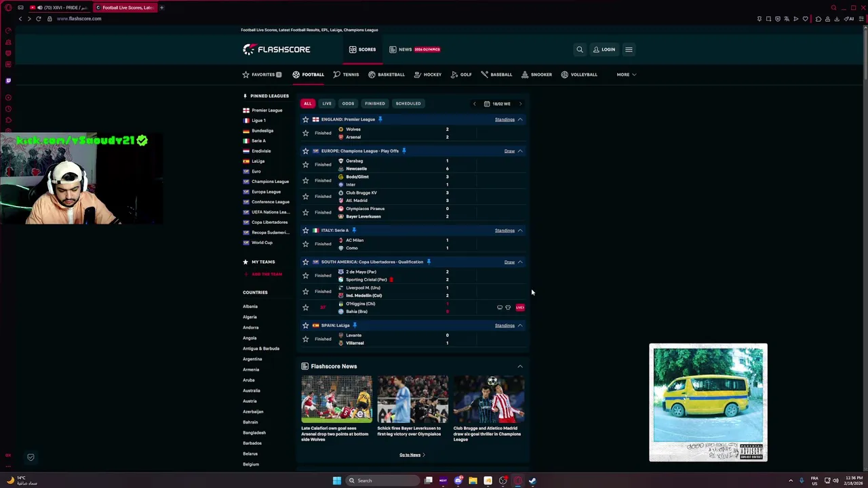The image size is (868, 488).
Task: Favorite the England Premier League star
Action: point(305,119)
